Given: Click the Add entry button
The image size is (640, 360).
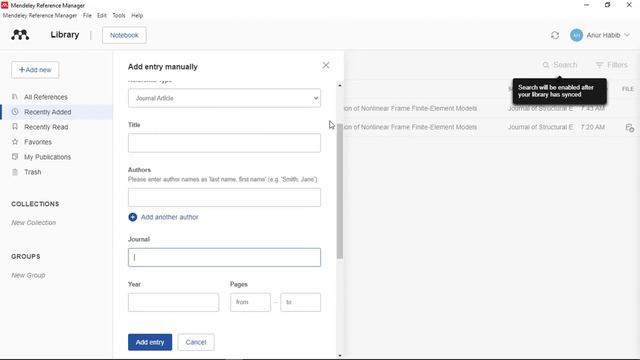Looking at the screenshot, I should coord(150,342).
